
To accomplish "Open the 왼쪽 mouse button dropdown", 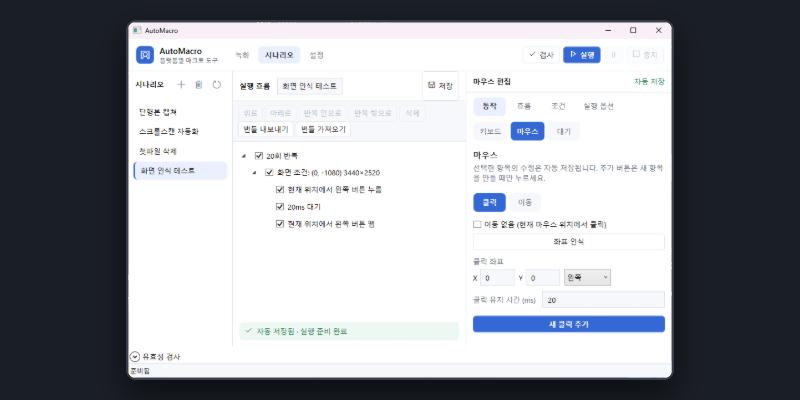I will coord(587,278).
